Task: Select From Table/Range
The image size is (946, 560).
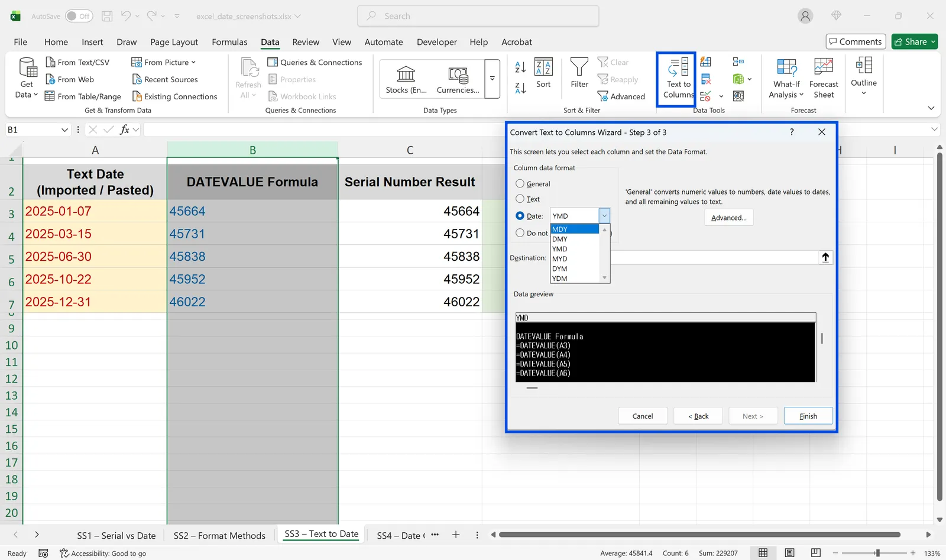Action: (x=83, y=96)
